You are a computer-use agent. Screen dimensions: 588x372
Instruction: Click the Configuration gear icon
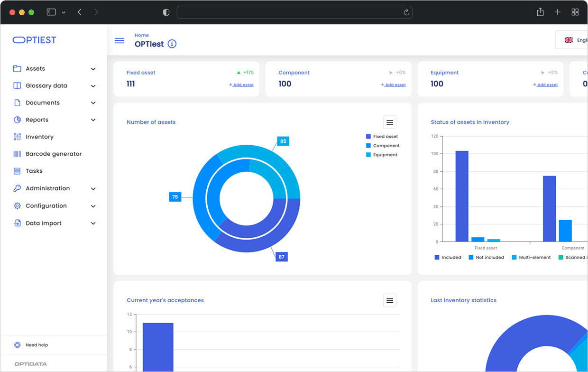coord(17,206)
